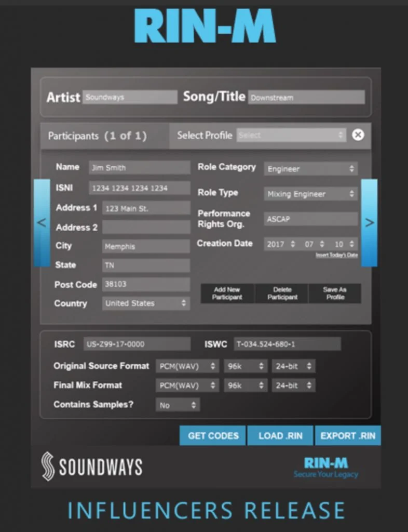Screen dimensions: 408x532
Task: Click the Insert Today's Date link
Action: point(336,255)
